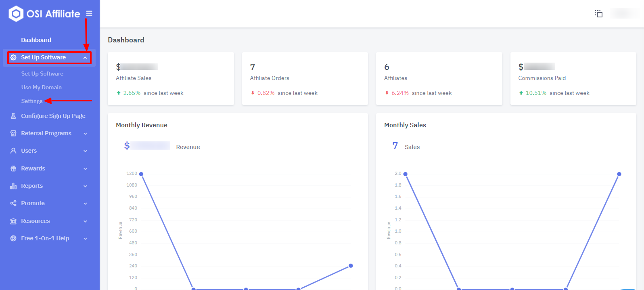Open Set Up Software submenu link

pyautogui.click(x=42, y=74)
